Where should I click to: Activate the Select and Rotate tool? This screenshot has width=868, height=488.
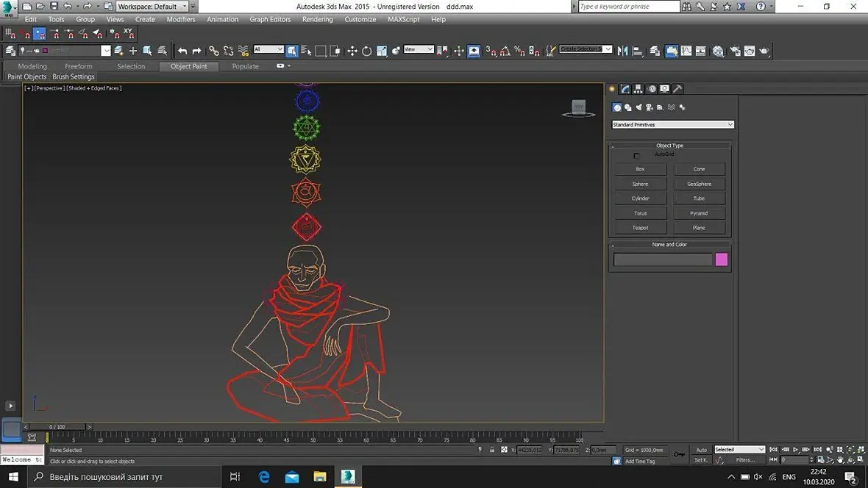pyautogui.click(x=366, y=51)
